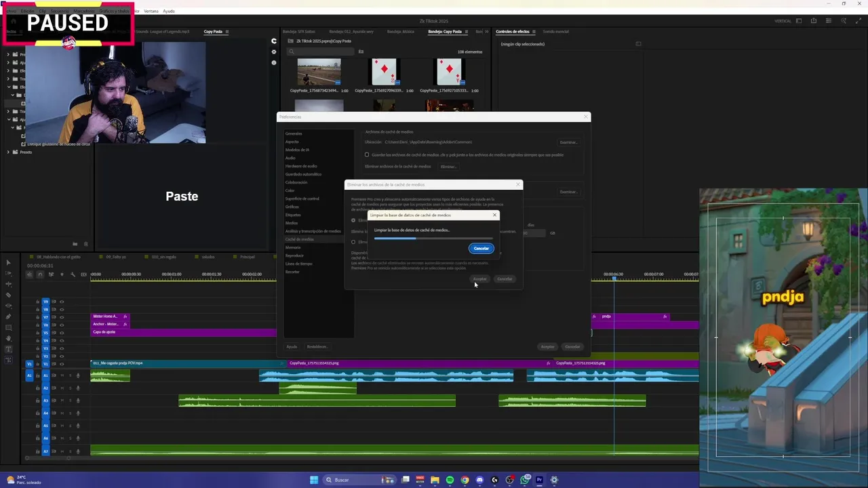Click Premiere Pro taskbar icon
Screen dimensions: 868x488
pyautogui.click(x=539, y=480)
